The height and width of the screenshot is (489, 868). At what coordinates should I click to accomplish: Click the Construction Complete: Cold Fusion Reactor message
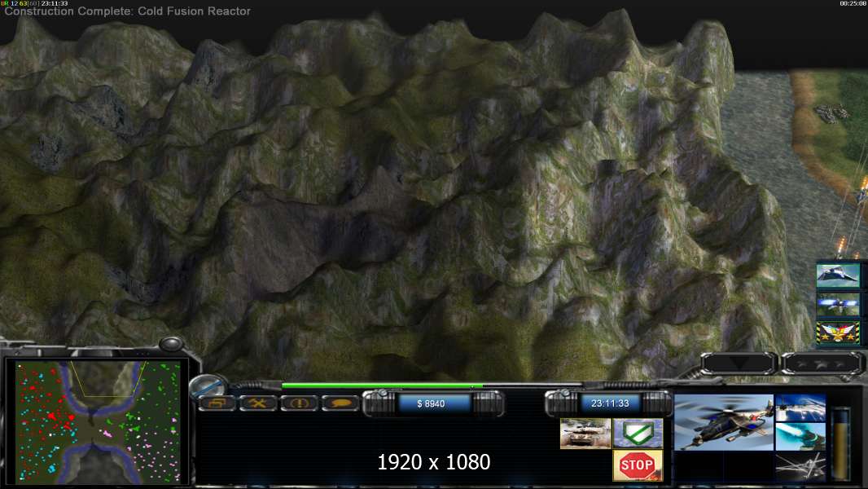[x=127, y=11]
